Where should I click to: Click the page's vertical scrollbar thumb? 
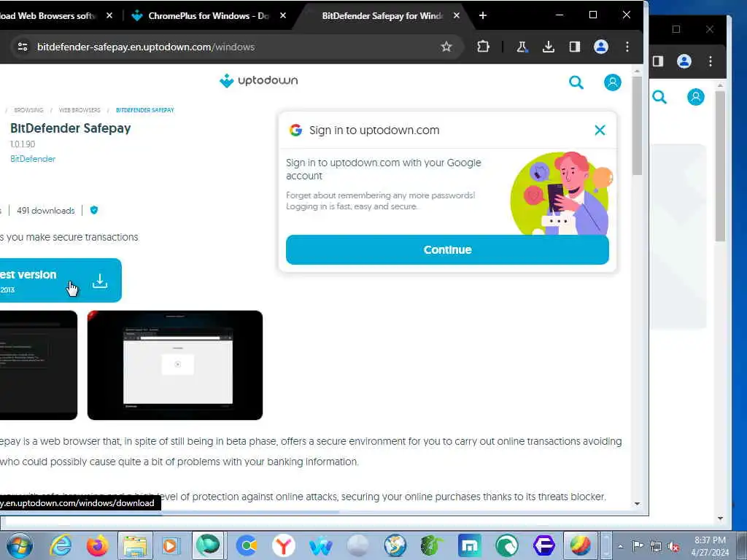637,126
